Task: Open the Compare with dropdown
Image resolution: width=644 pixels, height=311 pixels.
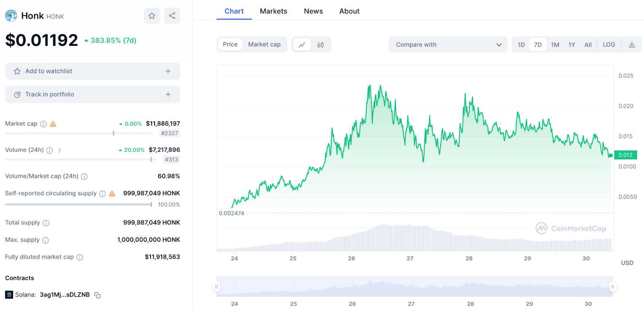Action: pos(448,45)
